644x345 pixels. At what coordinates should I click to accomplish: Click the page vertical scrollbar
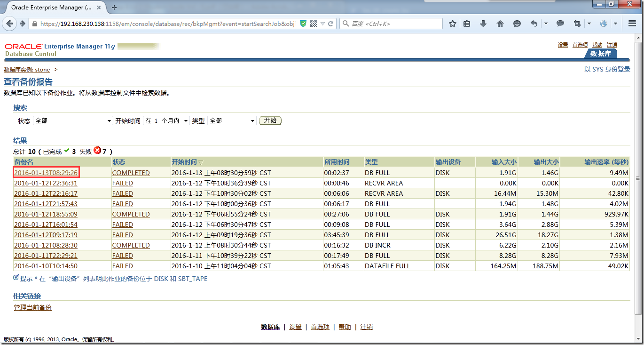(638, 178)
